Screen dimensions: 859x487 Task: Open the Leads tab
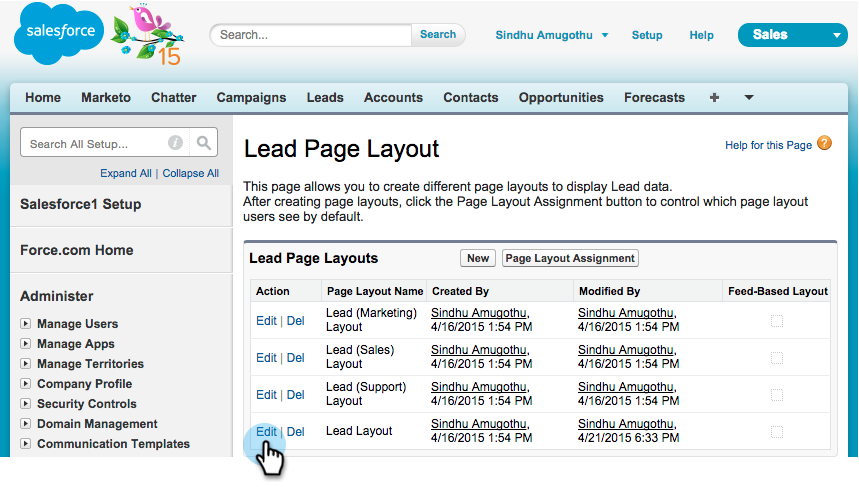tap(325, 98)
